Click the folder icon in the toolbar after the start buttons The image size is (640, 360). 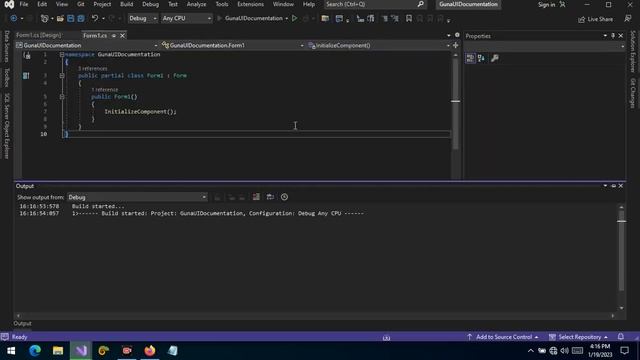[325, 18]
